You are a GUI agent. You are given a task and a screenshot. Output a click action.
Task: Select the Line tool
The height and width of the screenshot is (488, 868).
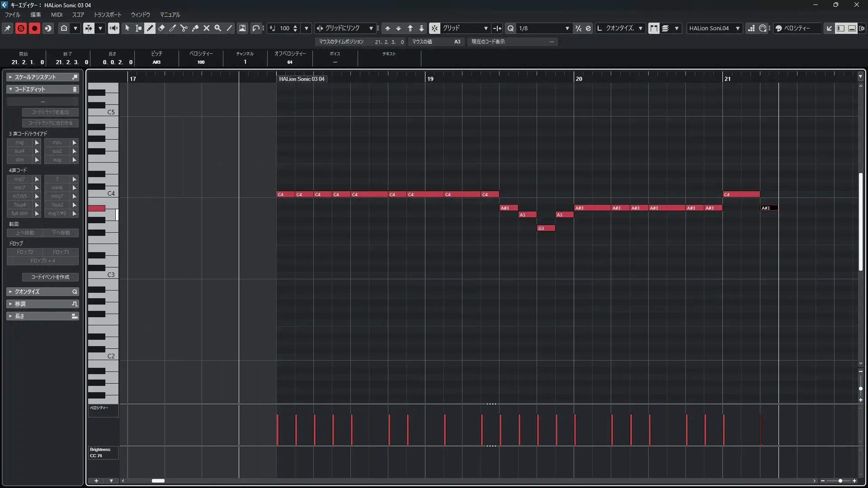coord(229,28)
